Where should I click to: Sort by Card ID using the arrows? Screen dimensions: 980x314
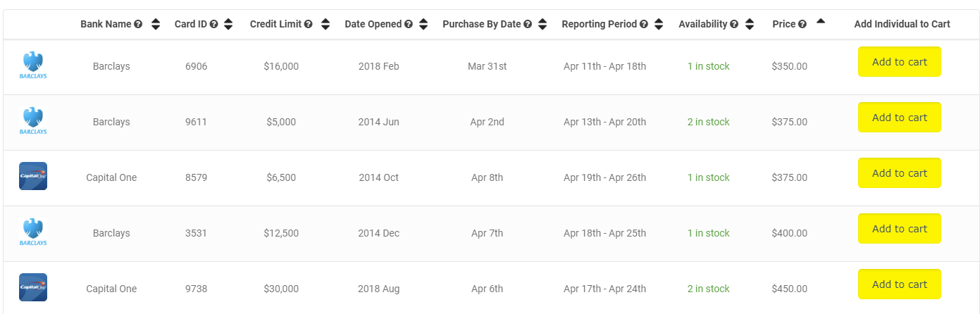tap(228, 25)
